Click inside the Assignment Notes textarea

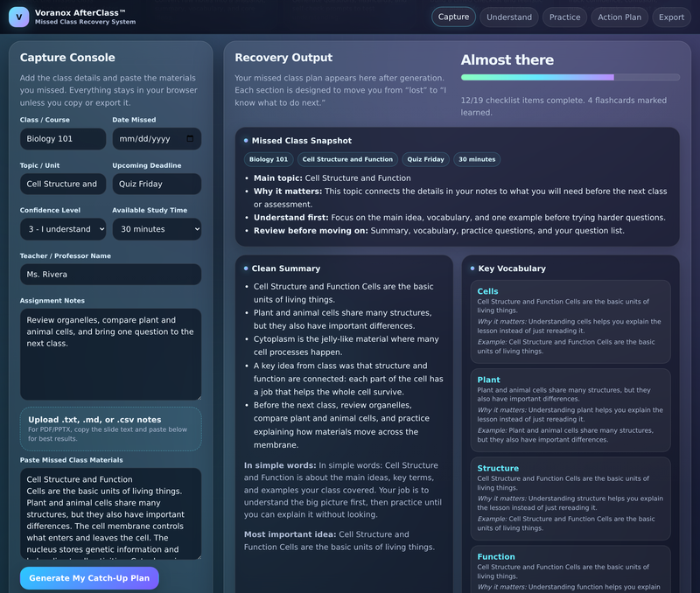click(111, 354)
